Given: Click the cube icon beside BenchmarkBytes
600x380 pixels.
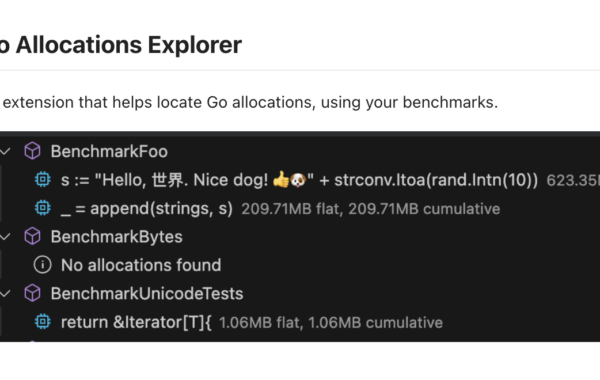Looking at the screenshot, I should coord(33,236).
